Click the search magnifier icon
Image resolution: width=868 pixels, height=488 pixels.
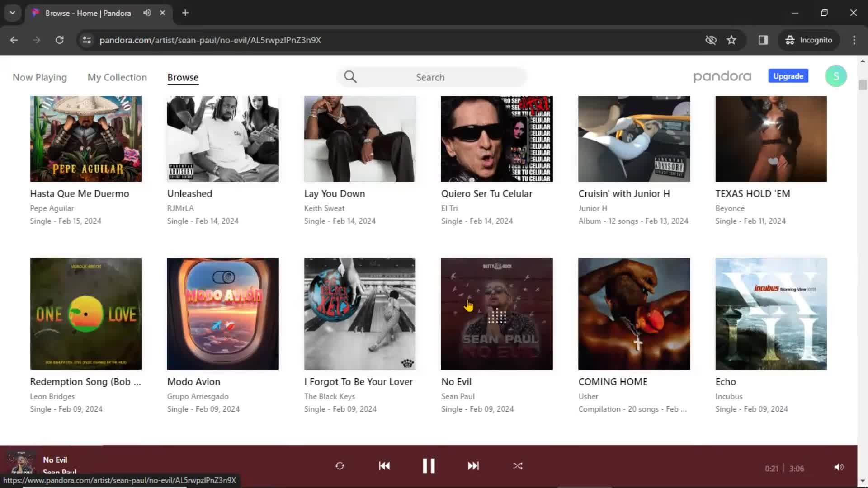[350, 77]
